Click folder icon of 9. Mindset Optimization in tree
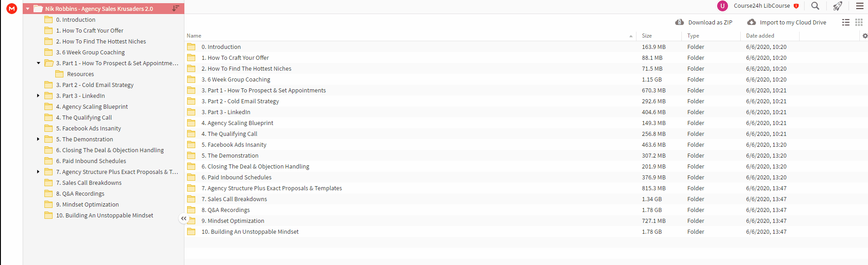The height and width of the screenshot is (265, 868). (48, 204)
